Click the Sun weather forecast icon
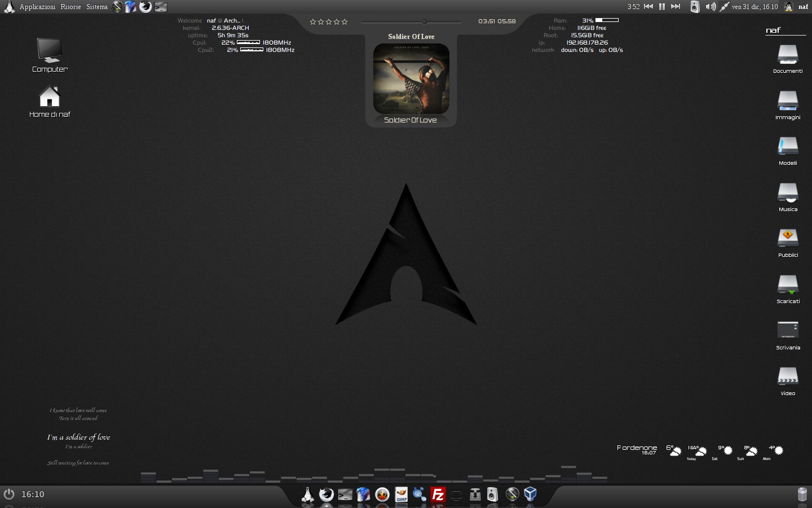This screenshot has width=812, height=508. pos(751,450)
